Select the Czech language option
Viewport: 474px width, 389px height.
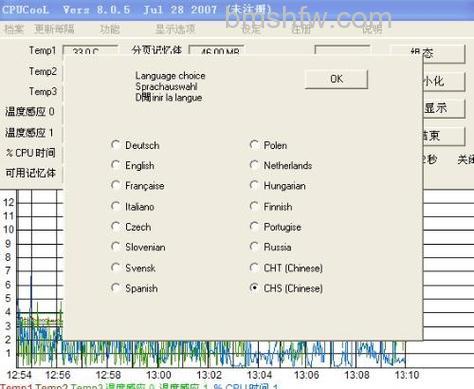click(x=131, y=227)
